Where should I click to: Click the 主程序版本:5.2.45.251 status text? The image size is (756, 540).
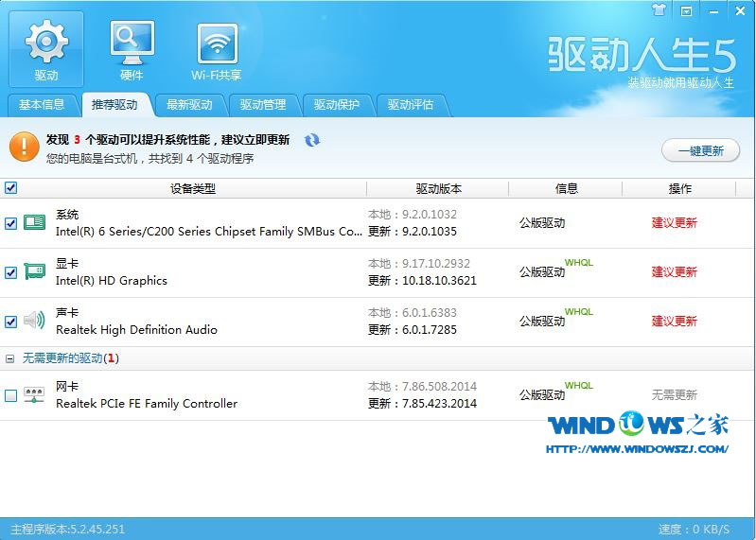[67, 530]
